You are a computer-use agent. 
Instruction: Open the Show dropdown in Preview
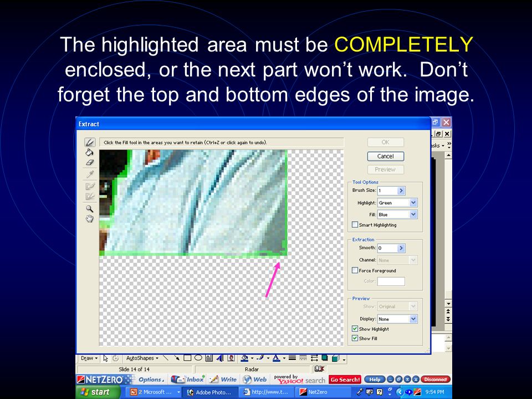[x=413, y=306]
